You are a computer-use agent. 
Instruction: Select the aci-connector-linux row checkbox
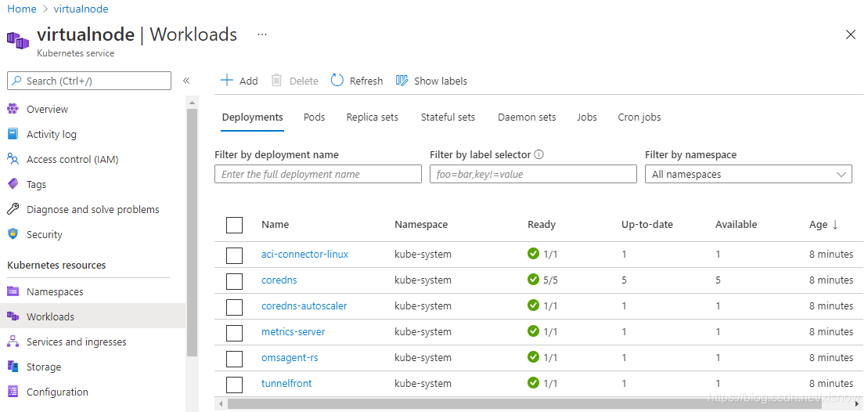(x=235, y=255)
